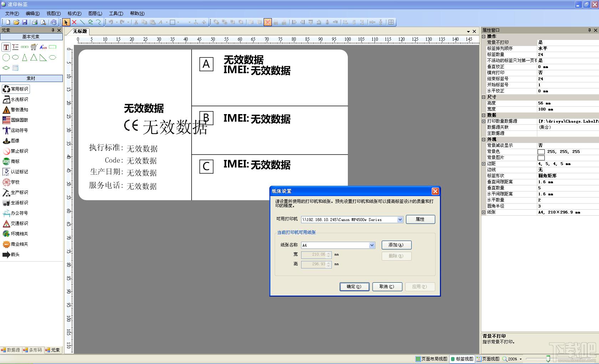The height and width of the screenshot is (364, 599).
Task: Click the 添加 paper button
Action: (x=396, y=245)
